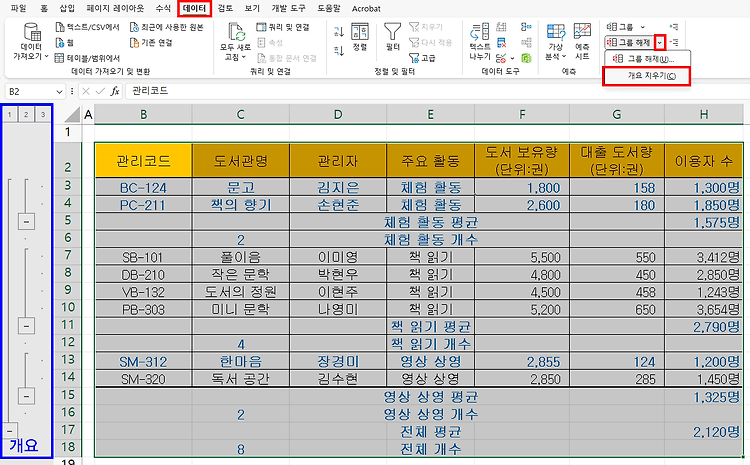750x465 pixels.
Task: Switch to the 수식 tab
Action: pyautogui.click(x=163, y=8)
